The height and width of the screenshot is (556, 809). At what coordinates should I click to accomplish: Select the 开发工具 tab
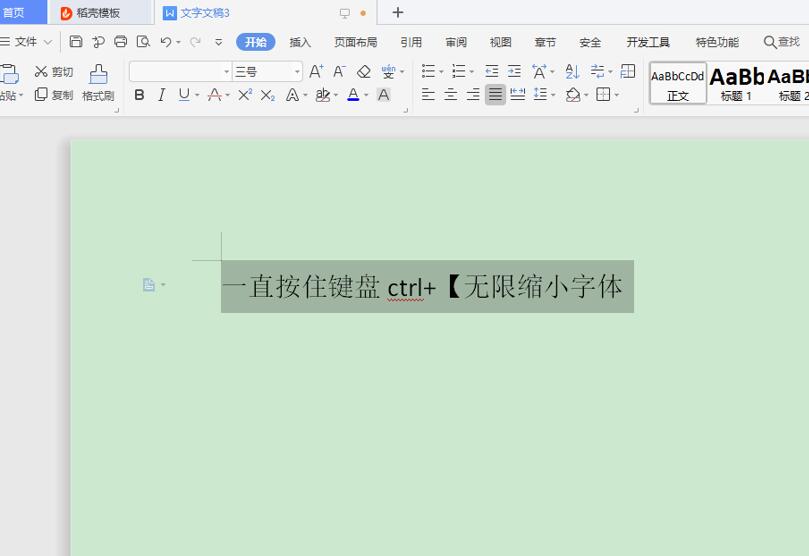pyautogui.click(x=648, y=42)
